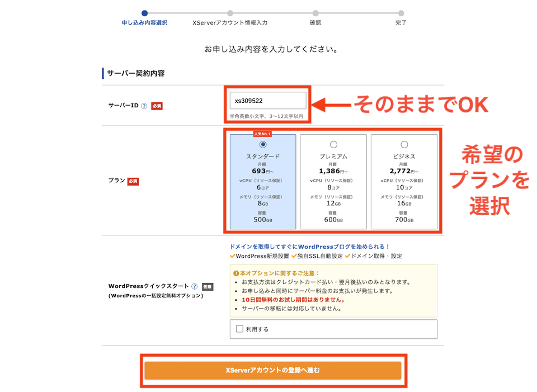Click the 6コア vCPU value on standard plan

tap(263, 187)
